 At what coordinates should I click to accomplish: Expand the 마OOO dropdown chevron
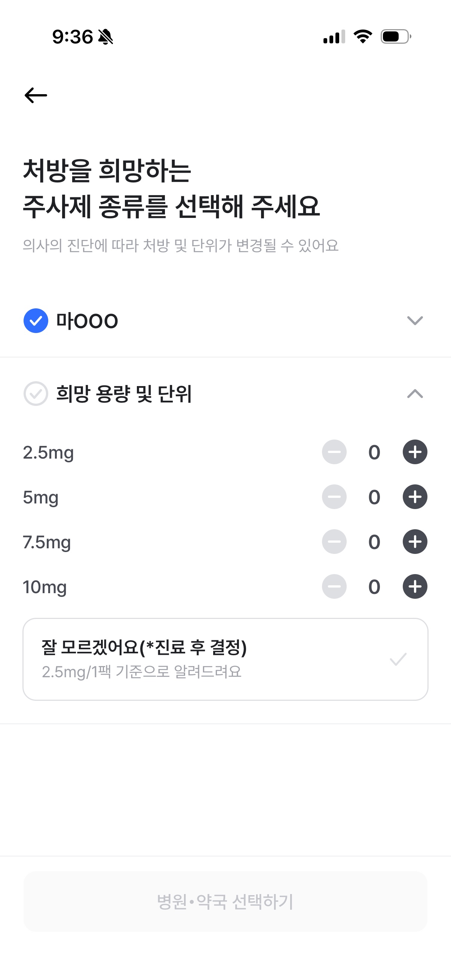click(415, 321)
